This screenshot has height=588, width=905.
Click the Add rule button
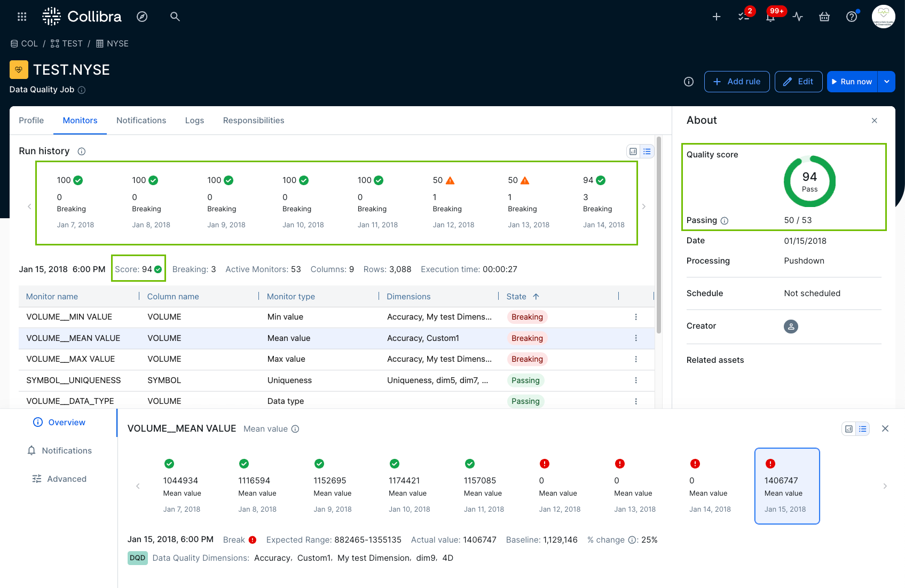tap(736, 82)
